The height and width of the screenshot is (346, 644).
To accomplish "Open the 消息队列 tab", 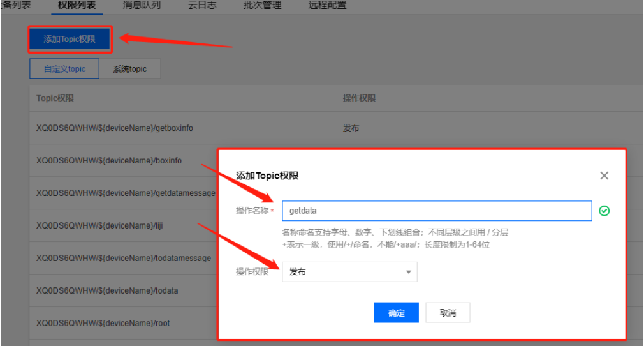I will pos(142,5).
